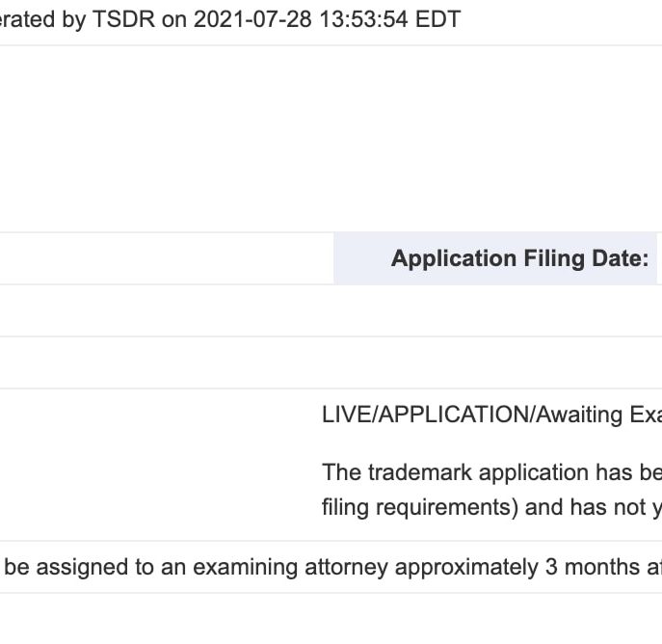
Task: Click the date 2021-07-28 in the header
Action: [x=252, y=19]
